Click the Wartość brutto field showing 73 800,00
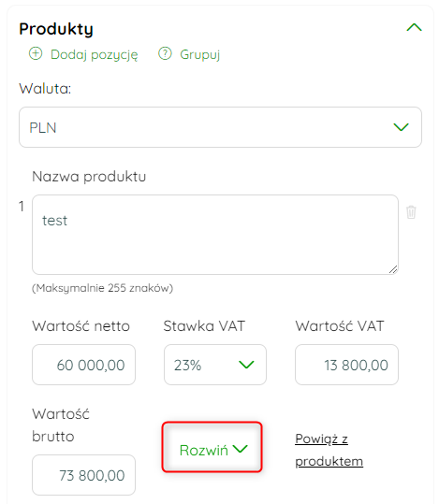 click(x=83, y=475)
